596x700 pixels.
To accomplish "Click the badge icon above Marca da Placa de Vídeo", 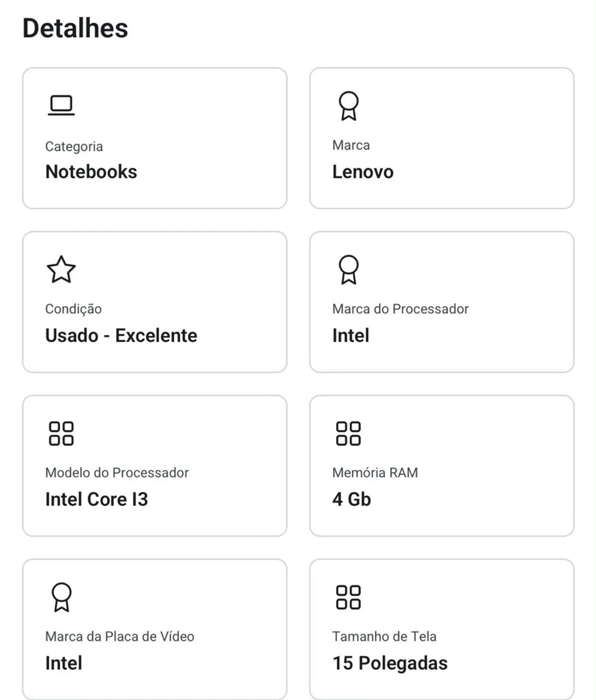I will tap(61, 597).
